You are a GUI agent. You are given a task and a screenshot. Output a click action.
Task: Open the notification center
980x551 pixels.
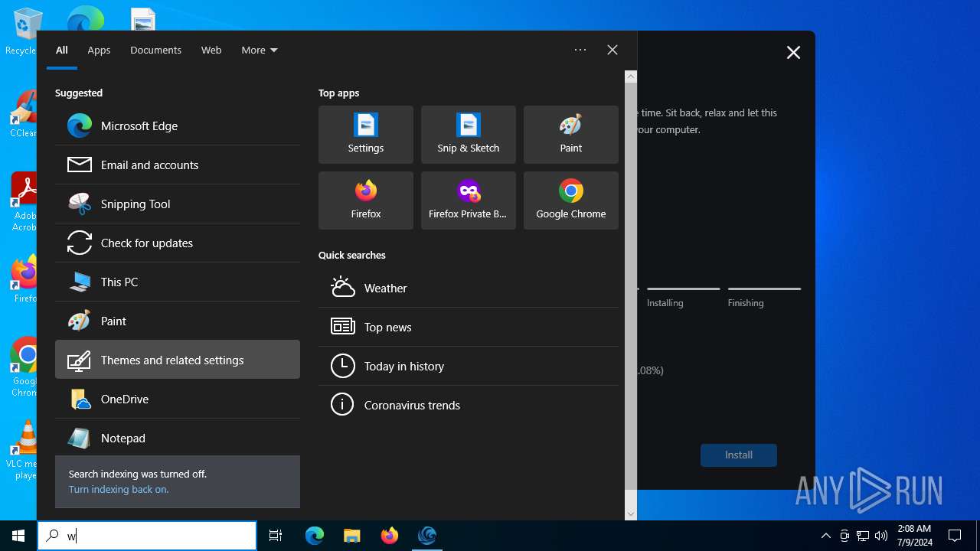pyautogui.click(x=955, y=536)
